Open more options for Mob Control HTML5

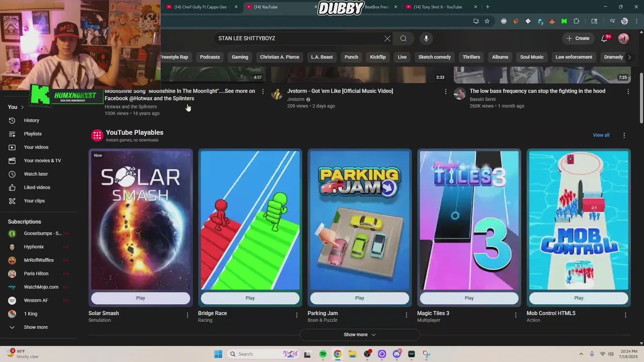click(625, 315)
